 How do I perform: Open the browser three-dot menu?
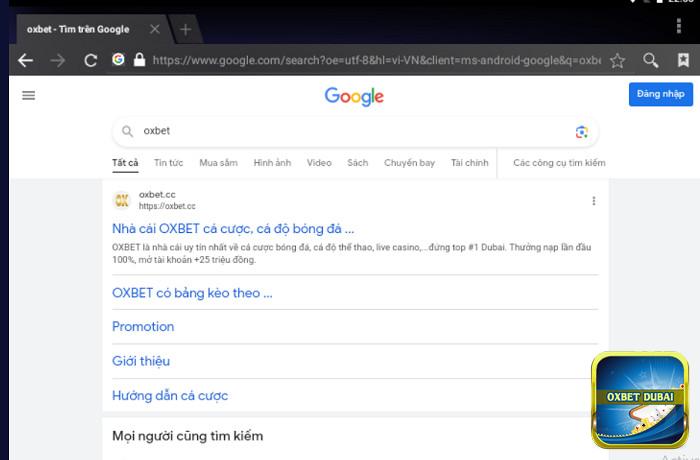tap(679, 26)
